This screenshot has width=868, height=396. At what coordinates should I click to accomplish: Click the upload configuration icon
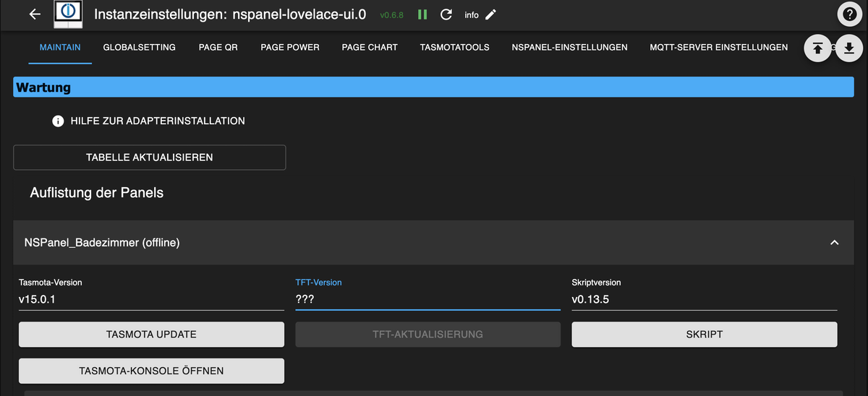coord(817,48)
